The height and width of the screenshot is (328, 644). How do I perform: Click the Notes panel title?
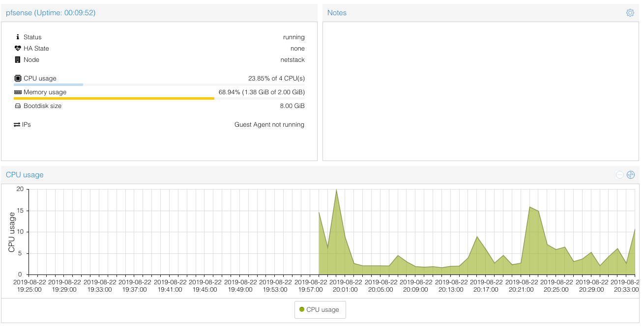(x=337, y=13)
